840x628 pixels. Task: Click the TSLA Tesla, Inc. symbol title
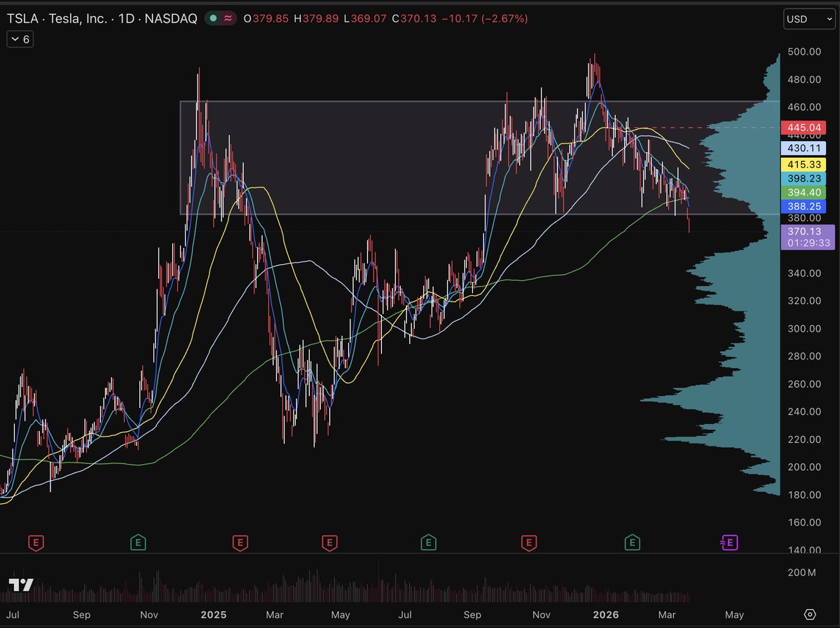102,19
